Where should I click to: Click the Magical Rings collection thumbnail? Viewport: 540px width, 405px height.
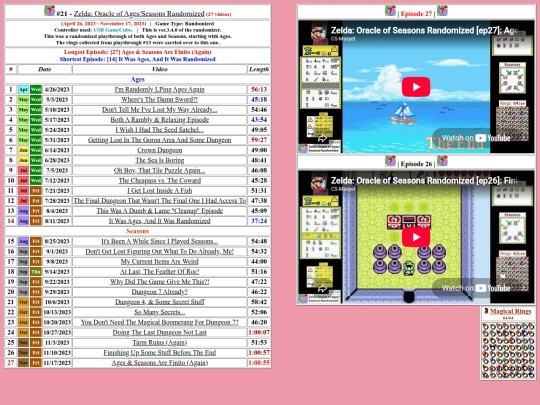point(508,350)
